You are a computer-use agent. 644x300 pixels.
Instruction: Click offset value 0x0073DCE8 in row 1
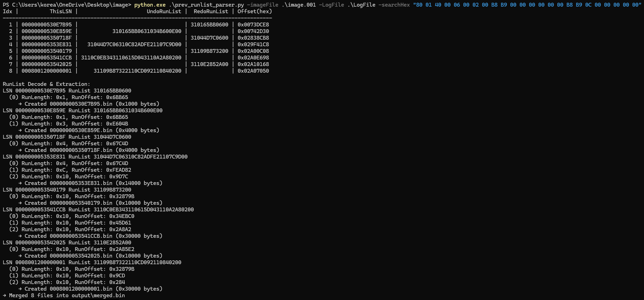(x=253, y=25)
